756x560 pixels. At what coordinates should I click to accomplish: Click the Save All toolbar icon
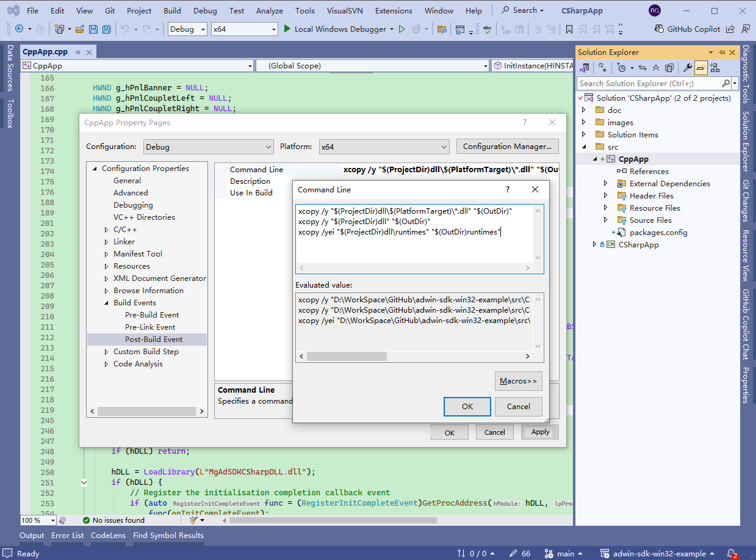pyautogui.click(x=106, y=29)
